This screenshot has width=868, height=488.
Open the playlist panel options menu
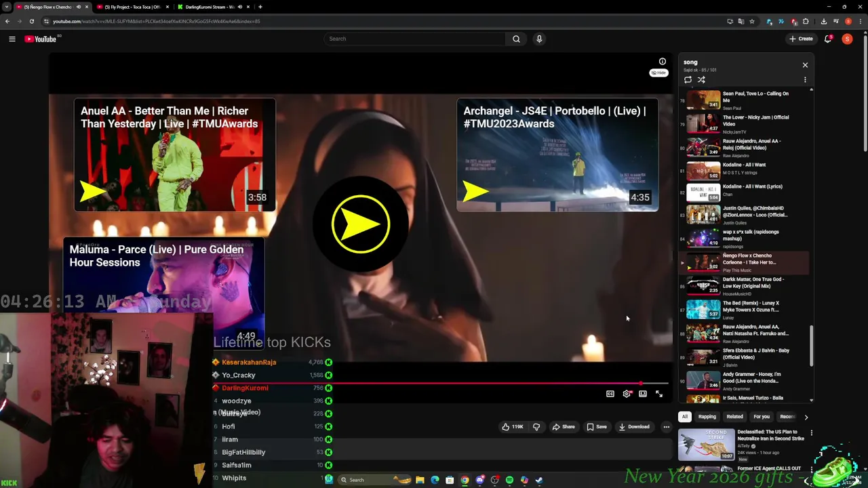pyautogui.click(x=805, y=80)
